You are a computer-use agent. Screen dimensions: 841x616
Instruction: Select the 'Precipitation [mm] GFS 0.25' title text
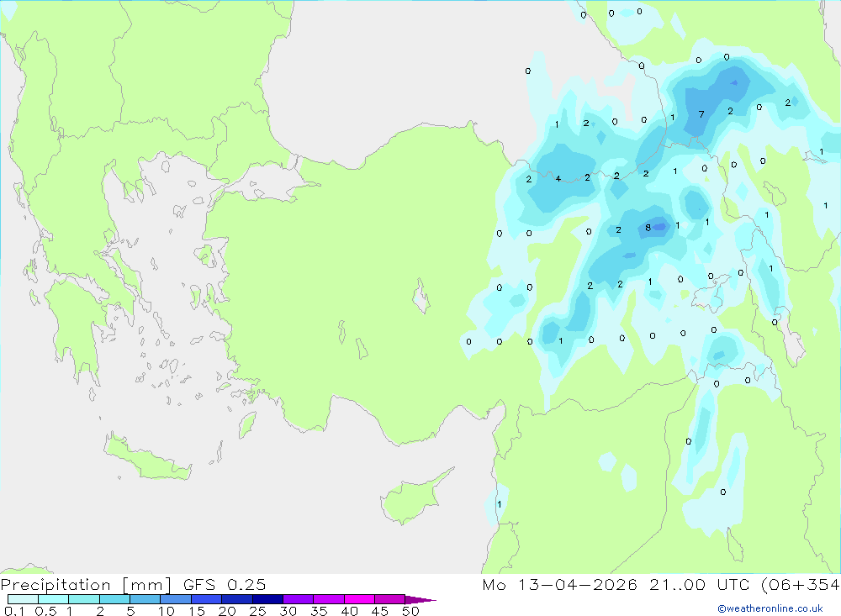tap(133, 584)
